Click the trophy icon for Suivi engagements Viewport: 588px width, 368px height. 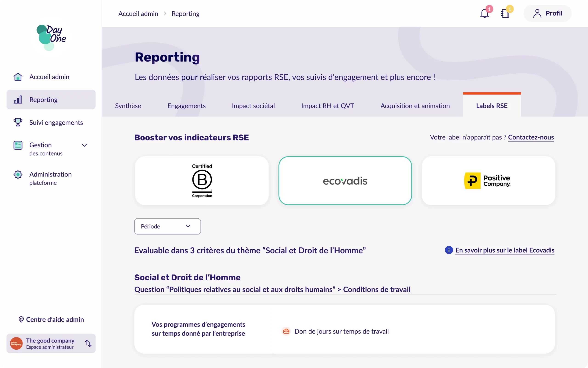click(18, 122)
